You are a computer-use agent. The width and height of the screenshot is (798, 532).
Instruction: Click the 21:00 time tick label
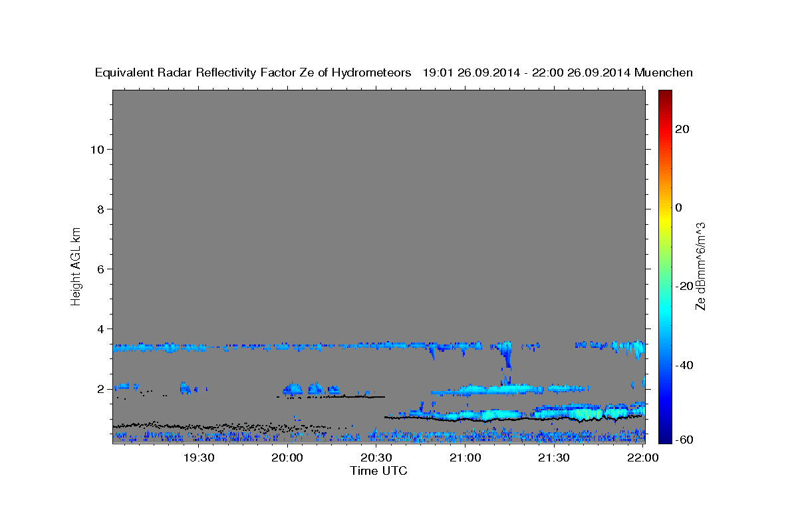pos(465,458)
